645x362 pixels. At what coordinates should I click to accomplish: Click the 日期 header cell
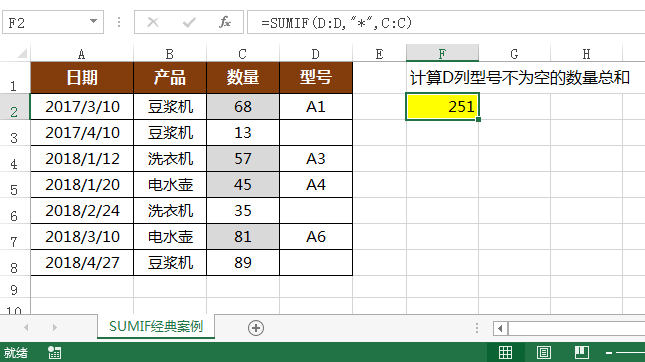[x=82, y=78]
